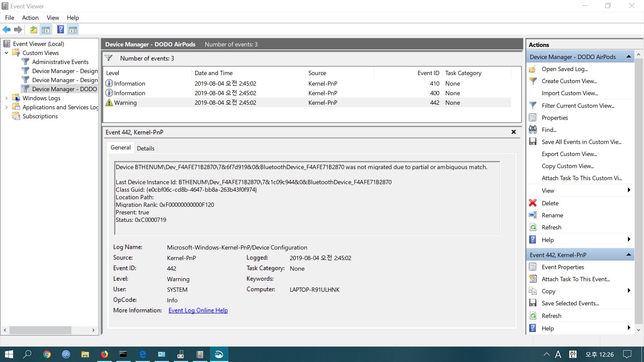Select the Details tab in event details
This screenshot has width=644, height=362.
click(x=146, y=148)
